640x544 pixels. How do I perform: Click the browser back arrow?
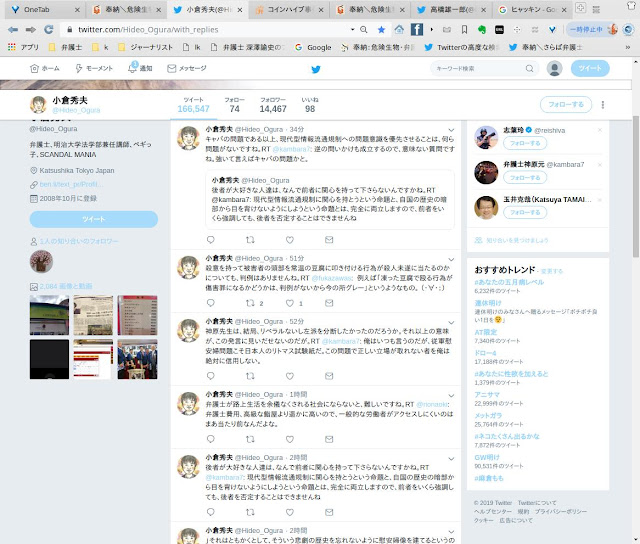pyautogui.click(x=13, y=29)
